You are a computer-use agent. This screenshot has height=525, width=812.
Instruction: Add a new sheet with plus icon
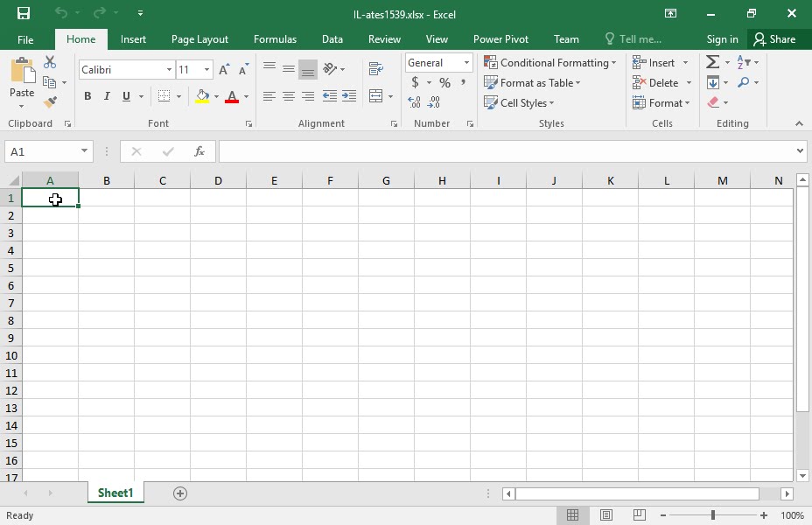click(x=179, y=493)
